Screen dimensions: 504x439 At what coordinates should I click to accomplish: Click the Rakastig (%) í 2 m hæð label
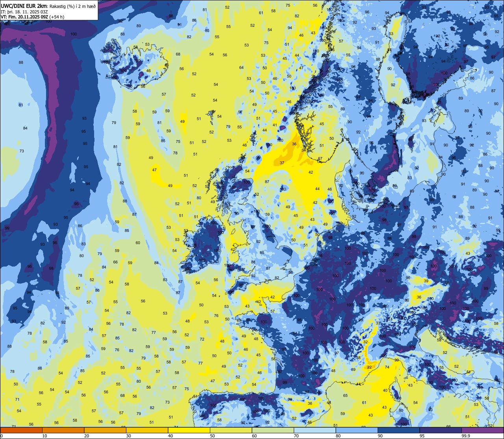coord(72,6)
